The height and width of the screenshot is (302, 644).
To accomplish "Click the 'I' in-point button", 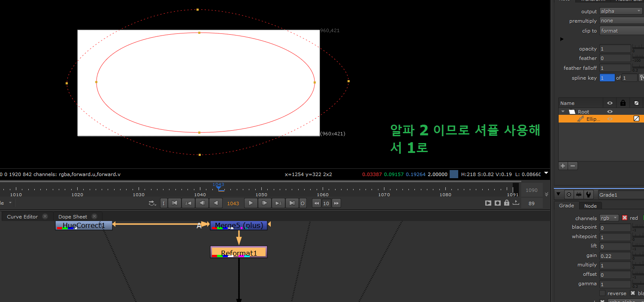I will 164,203.
